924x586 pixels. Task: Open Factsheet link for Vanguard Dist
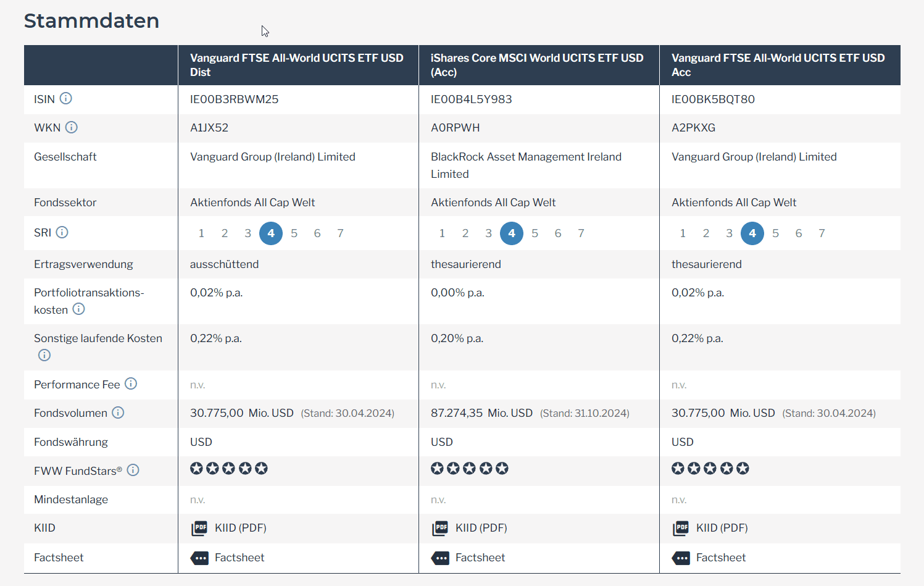coord(239,558)
